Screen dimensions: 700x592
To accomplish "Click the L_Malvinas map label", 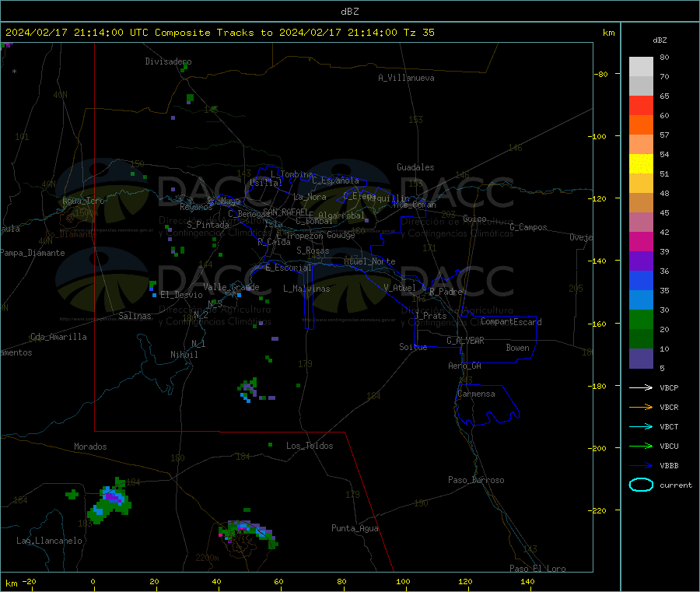I will click(x=306, y=289).
